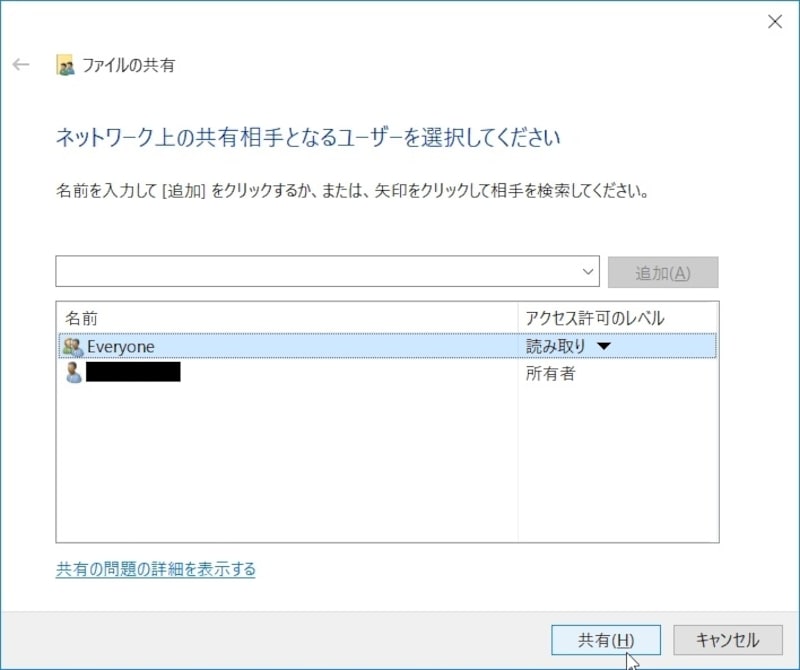
Task: Click the dialog close icon
Action: click(x=777, y=21)
